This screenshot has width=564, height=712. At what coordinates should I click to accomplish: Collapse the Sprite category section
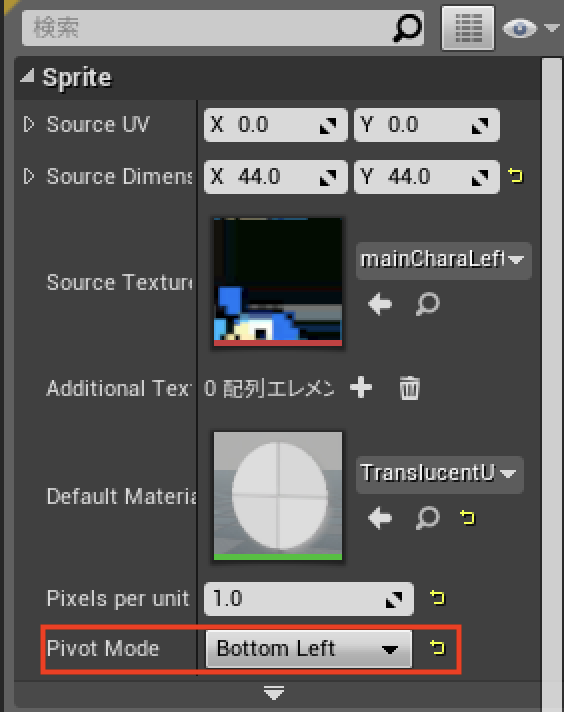coord(27,75)
